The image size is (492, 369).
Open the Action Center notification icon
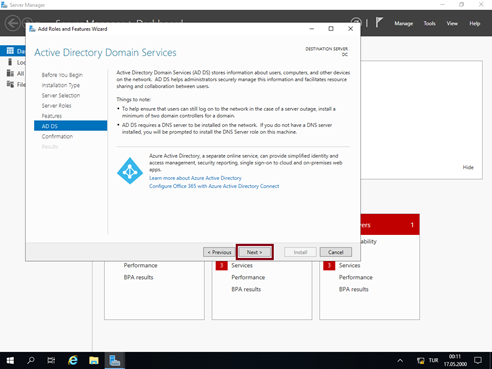(x=478, y=360)
